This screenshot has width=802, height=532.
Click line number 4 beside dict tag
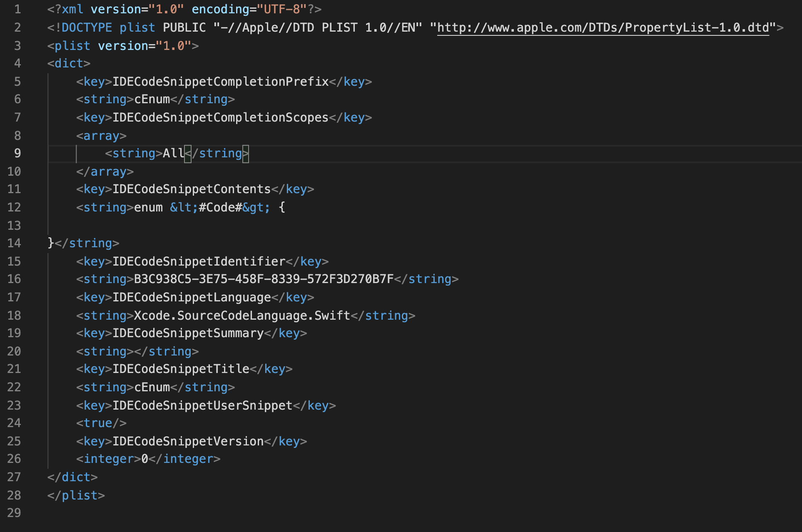coord(17,63)
